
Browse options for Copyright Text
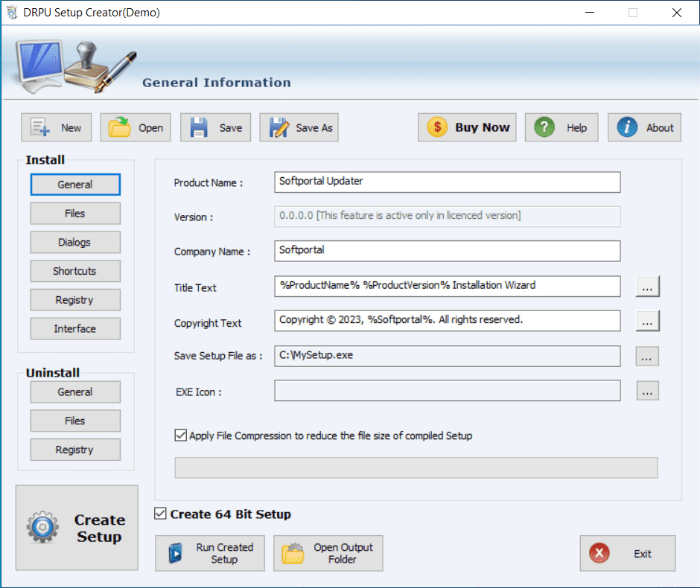tap(647, 322)
